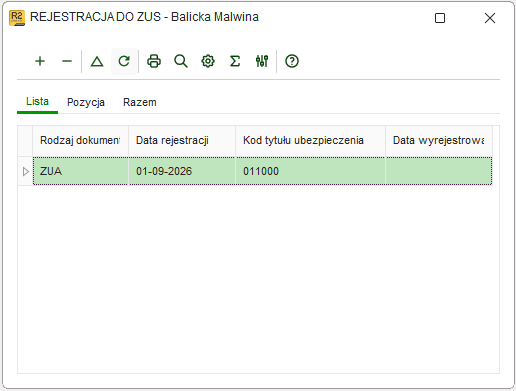Maximize the REJESTRACJA DO ZUS window
The width and height of the screenshot is (516, 391).
(x=440, y=18)
